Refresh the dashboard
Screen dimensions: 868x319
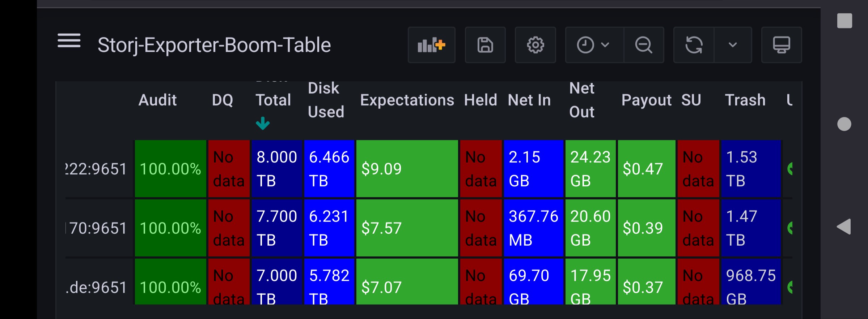694,45
